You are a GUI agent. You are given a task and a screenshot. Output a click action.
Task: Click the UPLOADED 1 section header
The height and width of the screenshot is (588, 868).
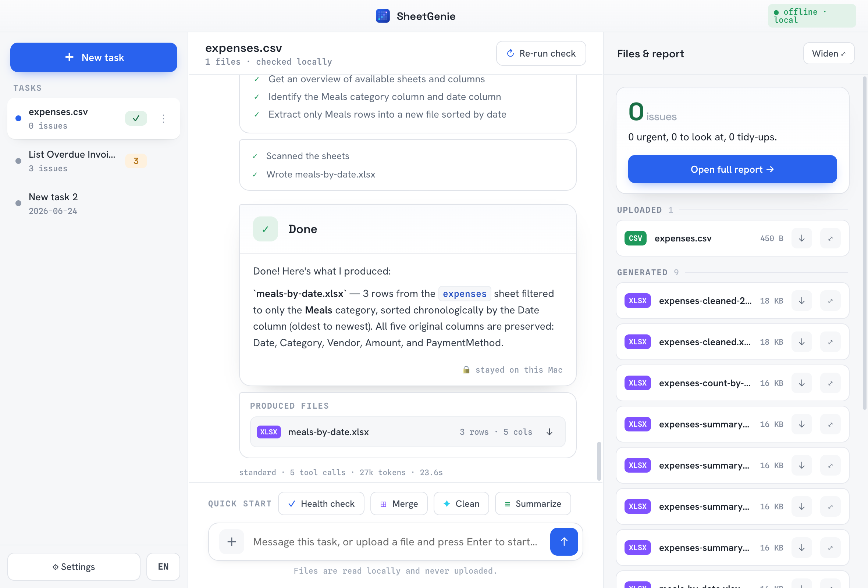coord(645,210)
